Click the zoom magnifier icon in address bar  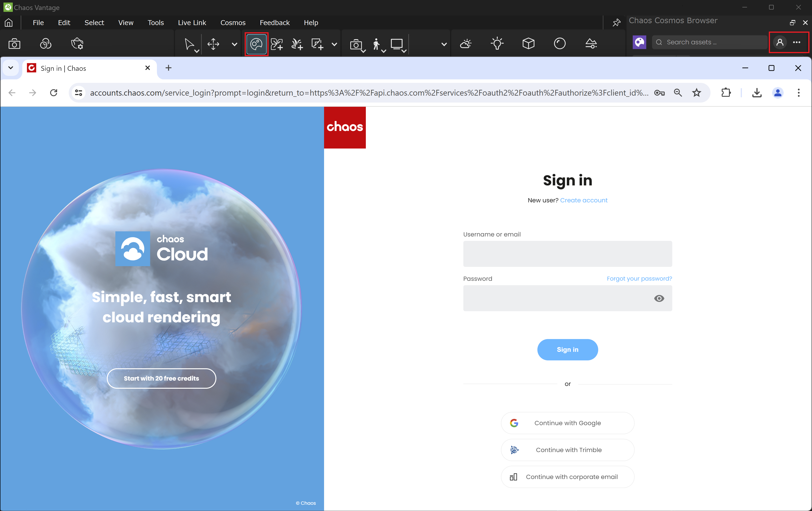point(678,93)
